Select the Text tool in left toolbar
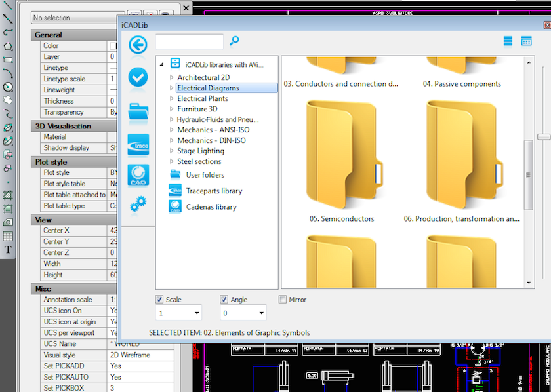Viewport: 551px width, 392px height. coord(8,250)
